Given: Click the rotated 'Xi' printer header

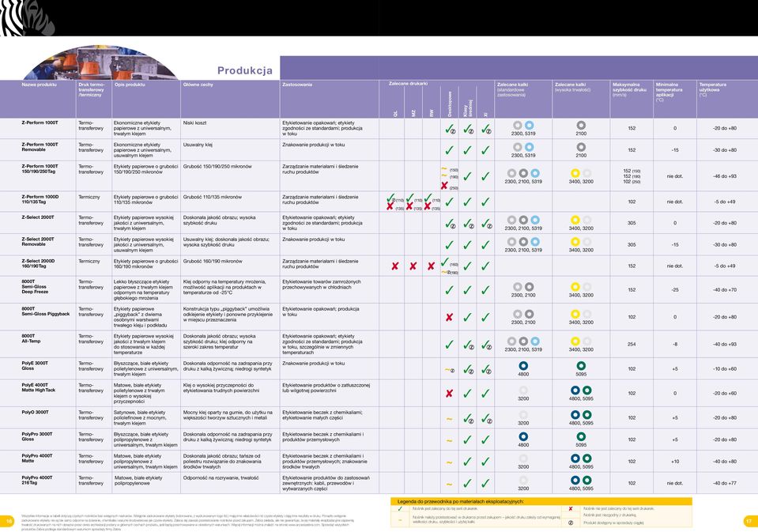Looking at the screenshot, I should tap(485, 114).
